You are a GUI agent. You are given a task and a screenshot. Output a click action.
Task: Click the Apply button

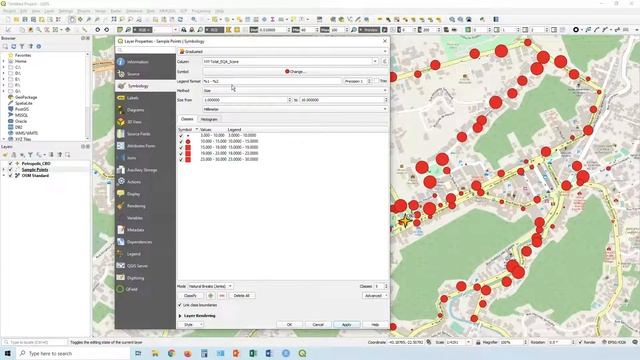click(x=347, y=324)
